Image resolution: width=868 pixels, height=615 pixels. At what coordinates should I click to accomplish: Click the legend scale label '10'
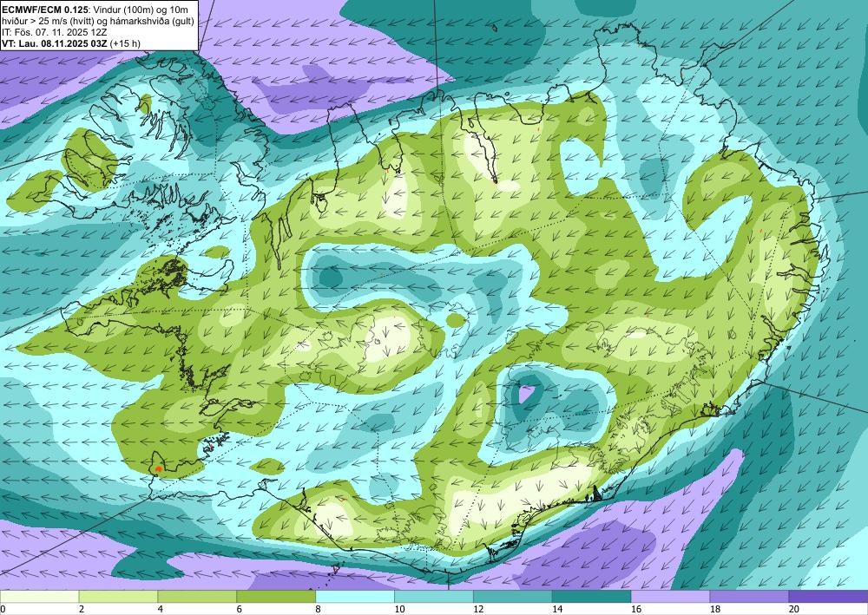(x=399, y=610)
